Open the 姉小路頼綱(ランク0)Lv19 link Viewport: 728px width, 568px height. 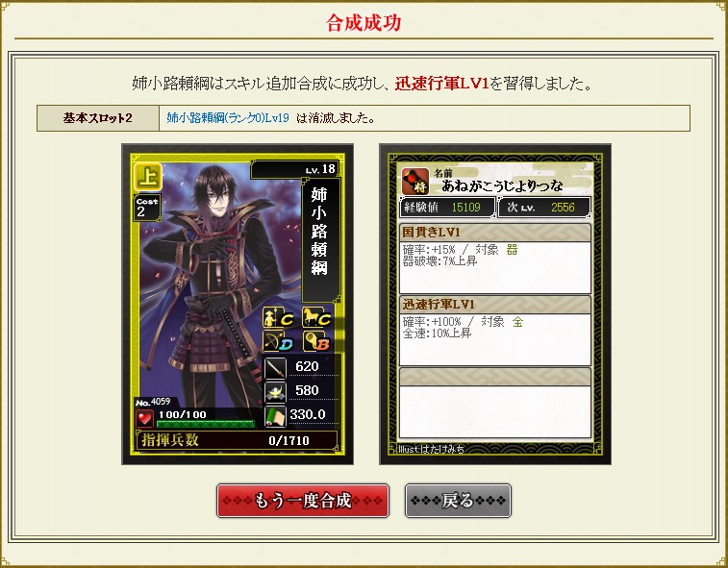point(228,118)
